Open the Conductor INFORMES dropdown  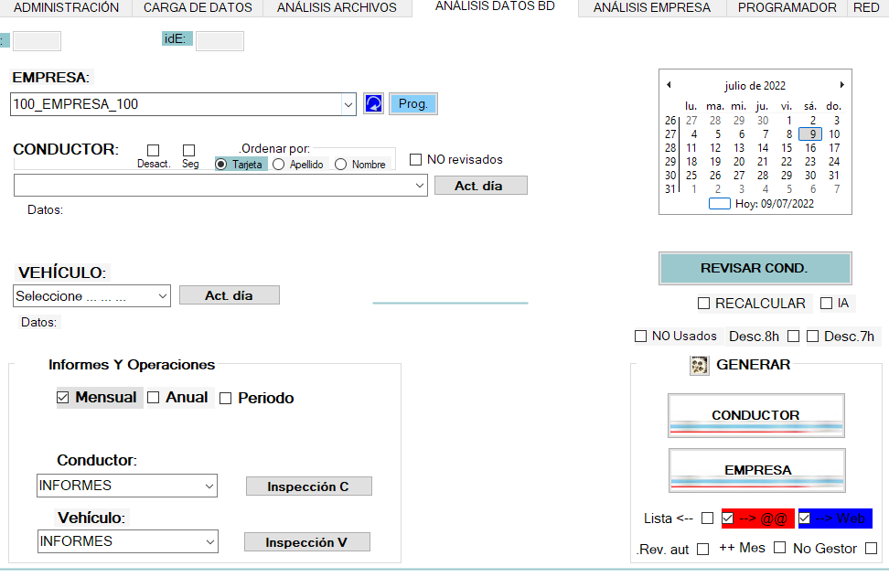(209, 485)
